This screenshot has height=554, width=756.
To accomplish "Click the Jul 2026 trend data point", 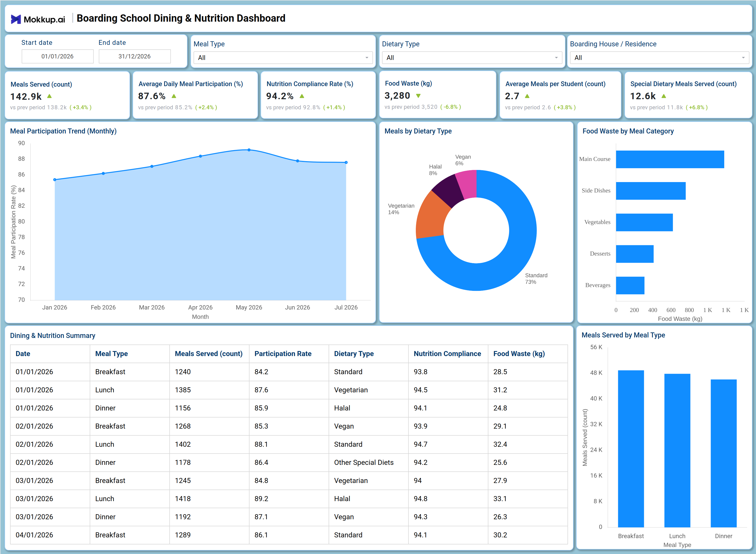I will click(346, 163).
